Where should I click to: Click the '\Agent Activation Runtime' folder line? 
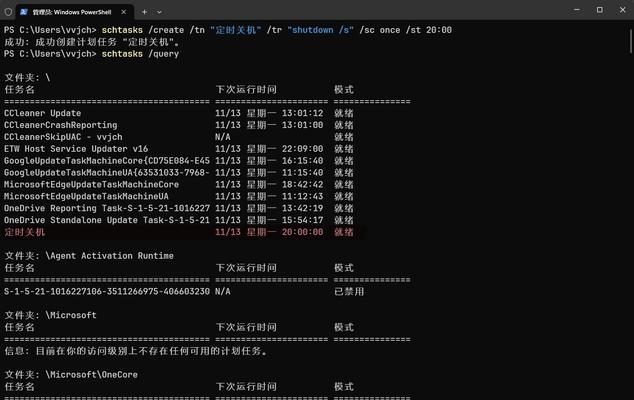click(89, 256)
